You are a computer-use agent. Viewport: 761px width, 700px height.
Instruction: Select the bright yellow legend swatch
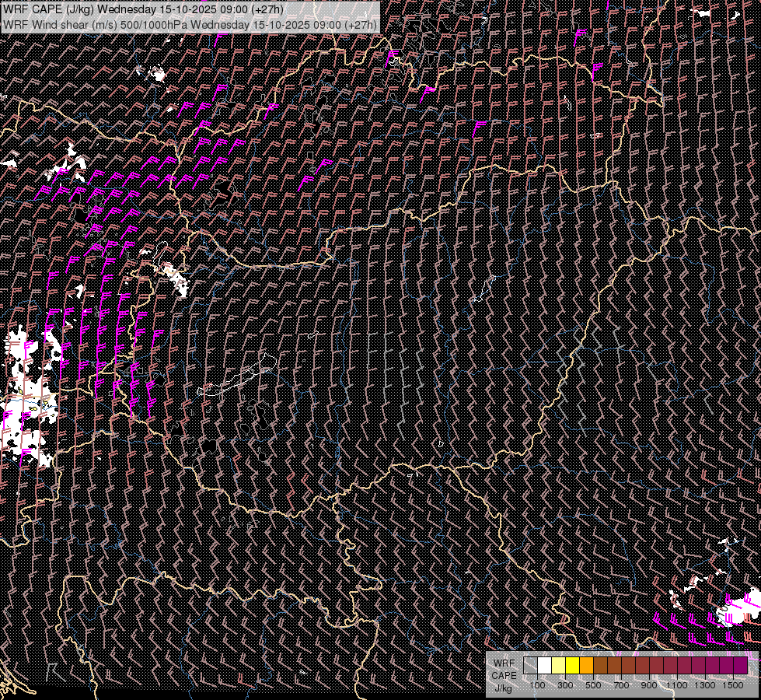(x=573, y=666)
